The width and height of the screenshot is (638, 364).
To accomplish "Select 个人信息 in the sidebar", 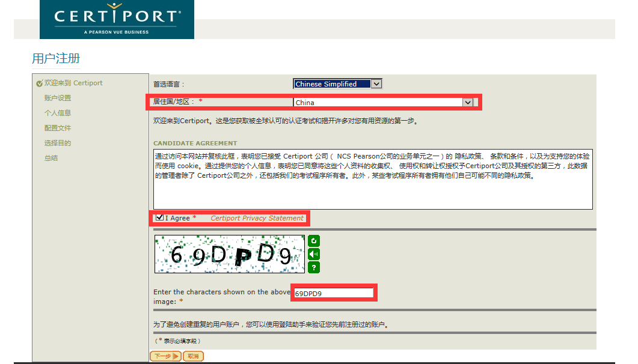I will 58,113.
